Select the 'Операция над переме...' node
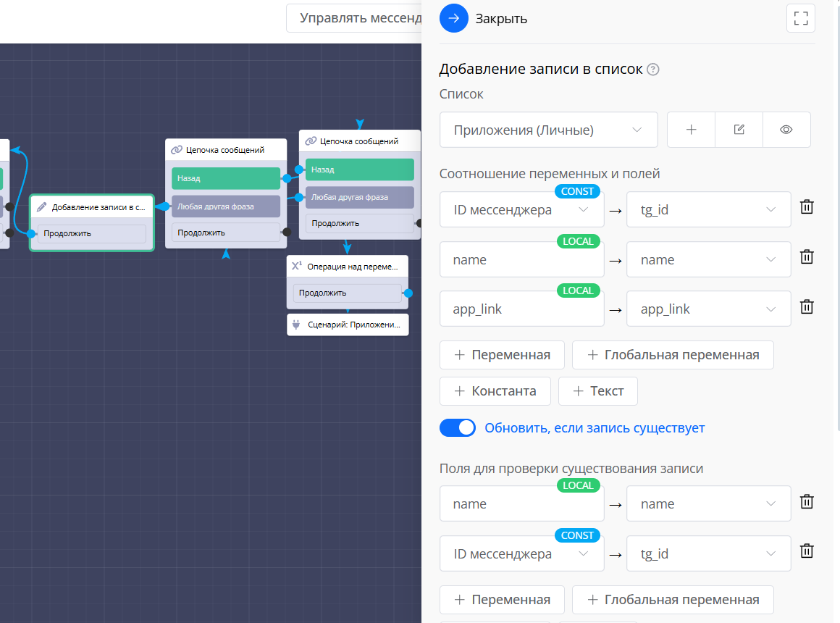 coord(347,267)
